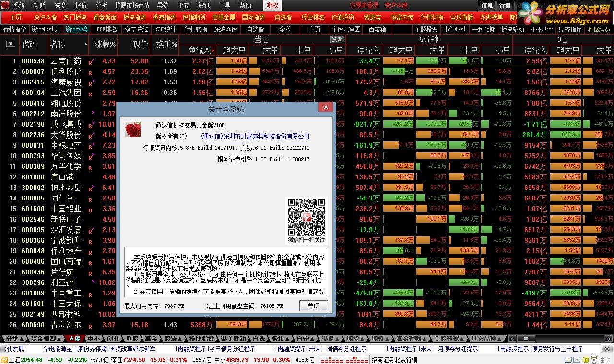Image resolution: width=614 pixels, height=364 pixels.
Task: Click the small yellow icon left of 上证
Action: click(4, 360)
